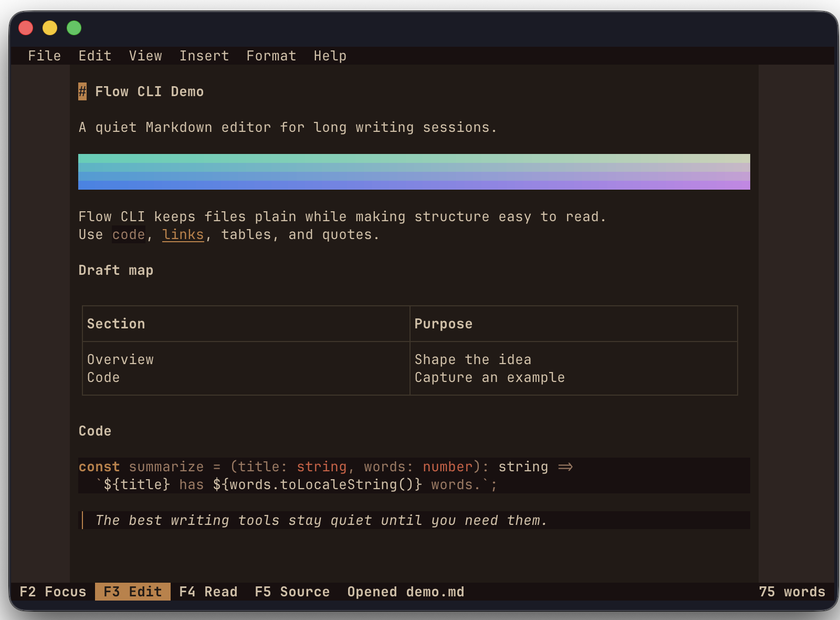
Task: Open the Insert menu
Action: [204, 56]
